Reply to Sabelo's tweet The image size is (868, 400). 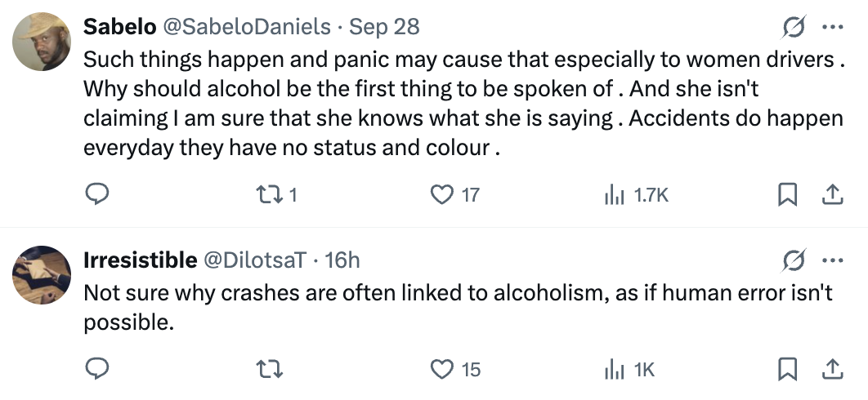[97, 194]
